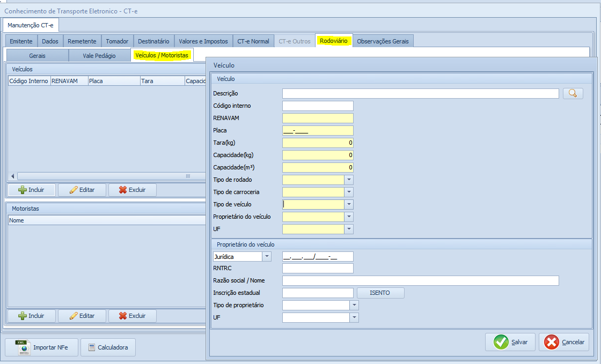Viewport: 601px width, 364px height.
Task: Open the Observações Gerais tab
Action: click(x=382, y=41)
